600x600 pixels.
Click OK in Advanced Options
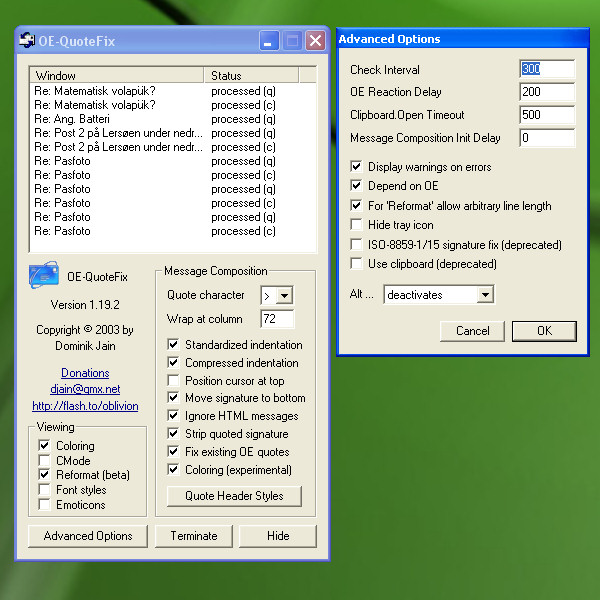544,331
